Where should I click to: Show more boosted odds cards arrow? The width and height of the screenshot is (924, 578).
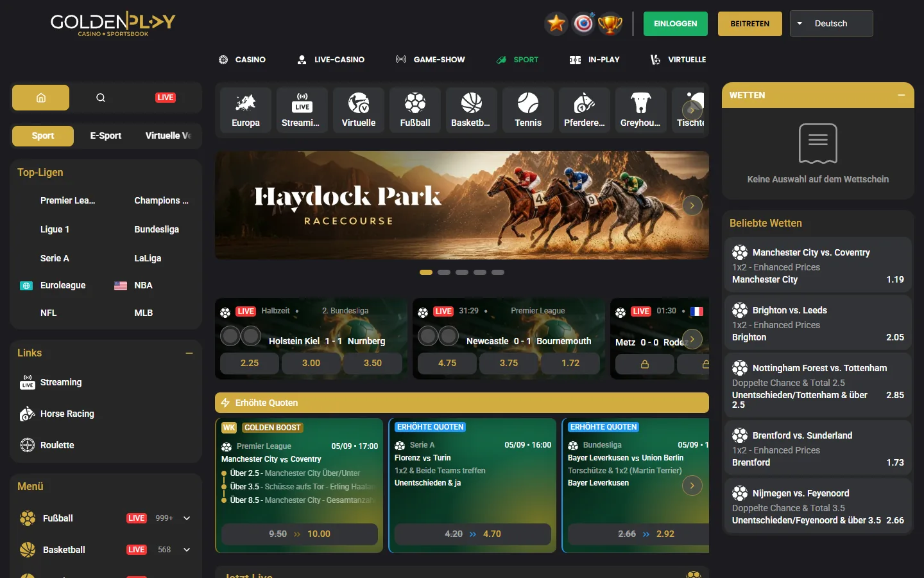692,486
